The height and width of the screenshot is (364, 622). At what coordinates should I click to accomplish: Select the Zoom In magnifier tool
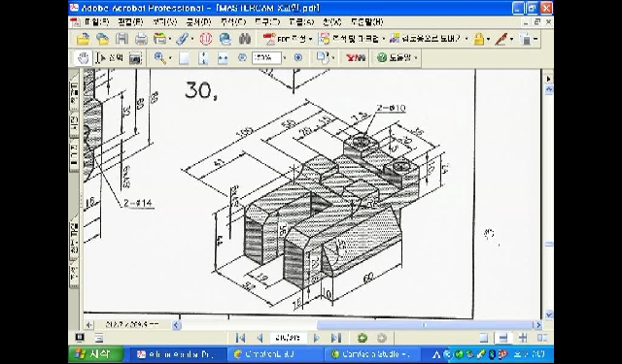pos(159,58)
